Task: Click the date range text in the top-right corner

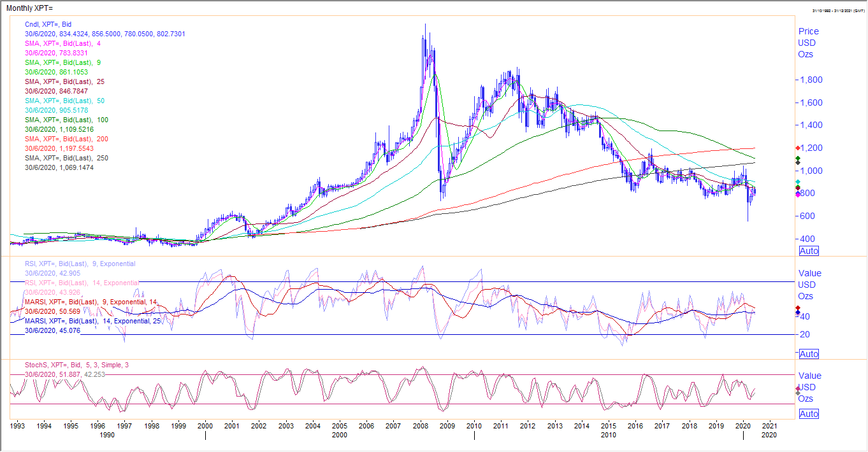Action: pos(838,10)
